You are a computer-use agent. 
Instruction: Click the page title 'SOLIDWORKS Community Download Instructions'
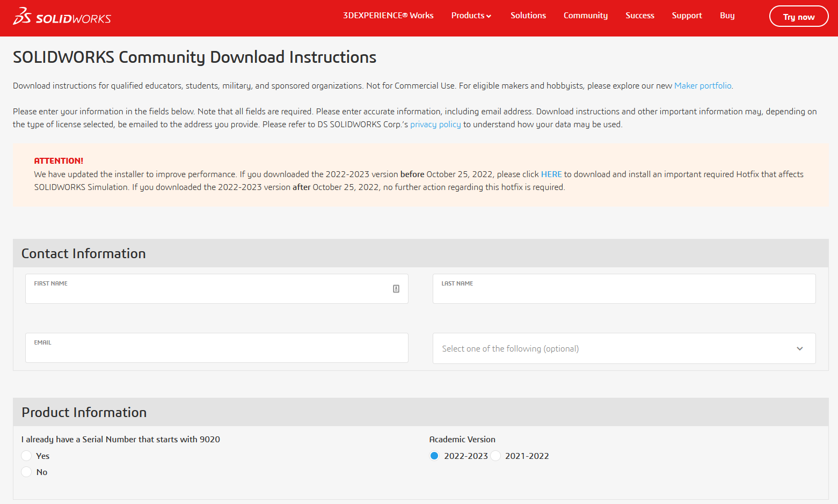point(194,57)
